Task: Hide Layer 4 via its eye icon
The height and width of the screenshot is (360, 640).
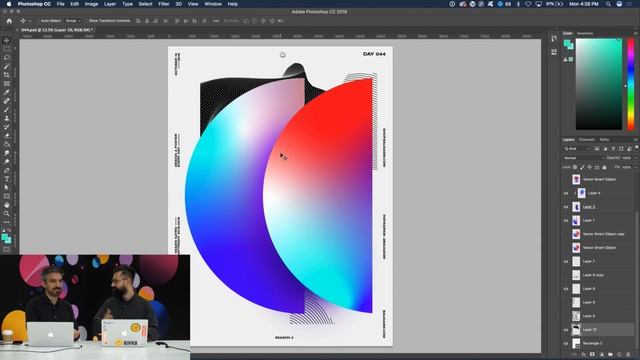Action: [x=566, y=193]
